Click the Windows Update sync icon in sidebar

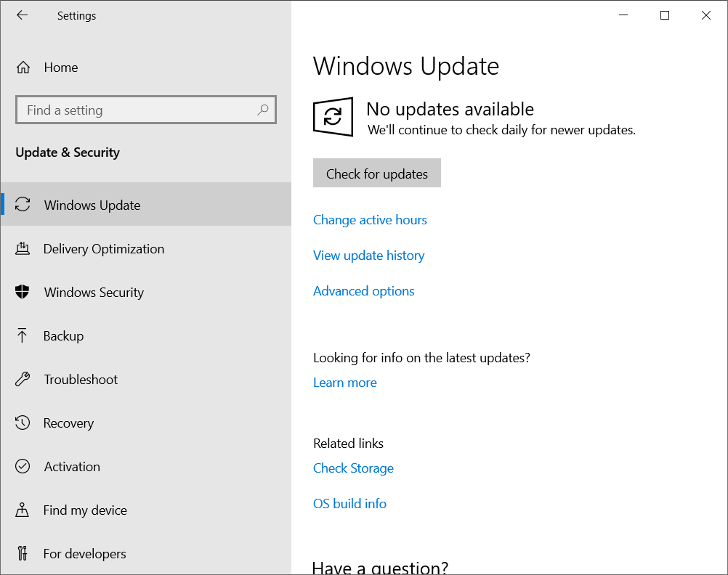tap(23, 205)
